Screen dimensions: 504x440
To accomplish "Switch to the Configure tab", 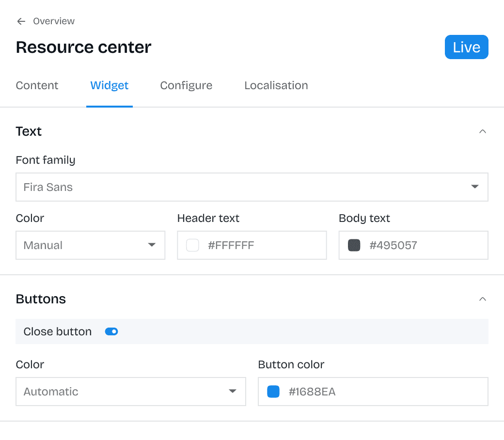I will click(x=186, y=85).
